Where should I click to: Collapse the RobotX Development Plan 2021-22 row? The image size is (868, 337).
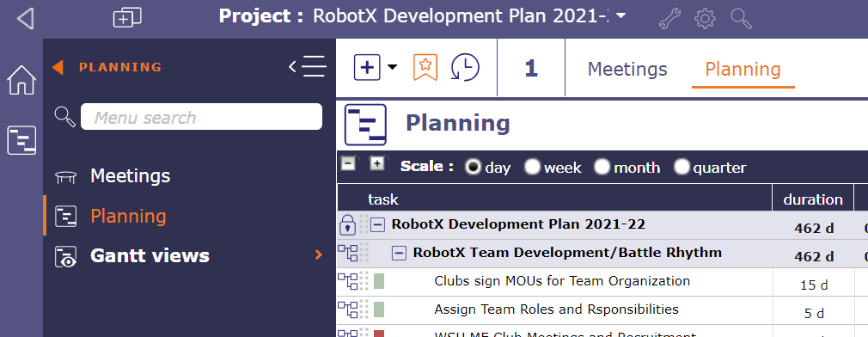[x=377, y=224]
